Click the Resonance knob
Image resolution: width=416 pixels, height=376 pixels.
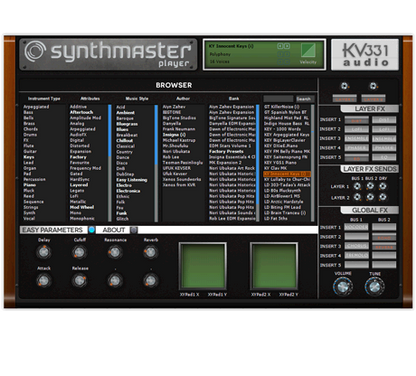(115, 252)
